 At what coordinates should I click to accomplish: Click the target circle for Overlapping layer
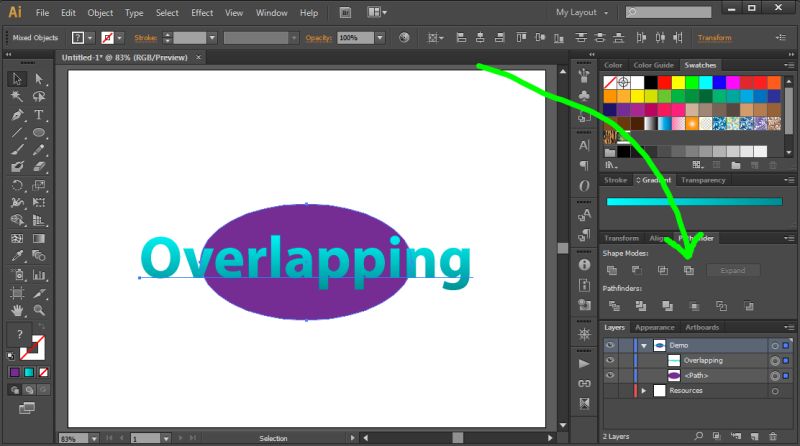point(775,361)
